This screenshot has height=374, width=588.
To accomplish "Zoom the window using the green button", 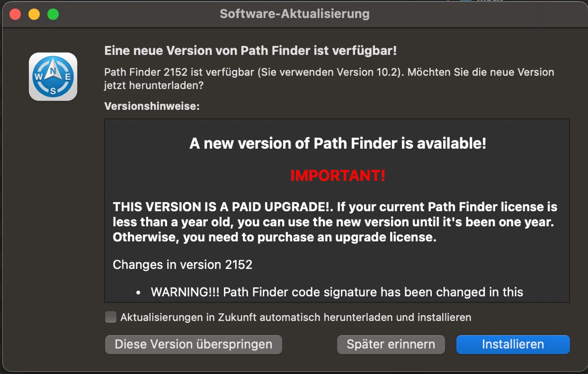I will point(53,14).
